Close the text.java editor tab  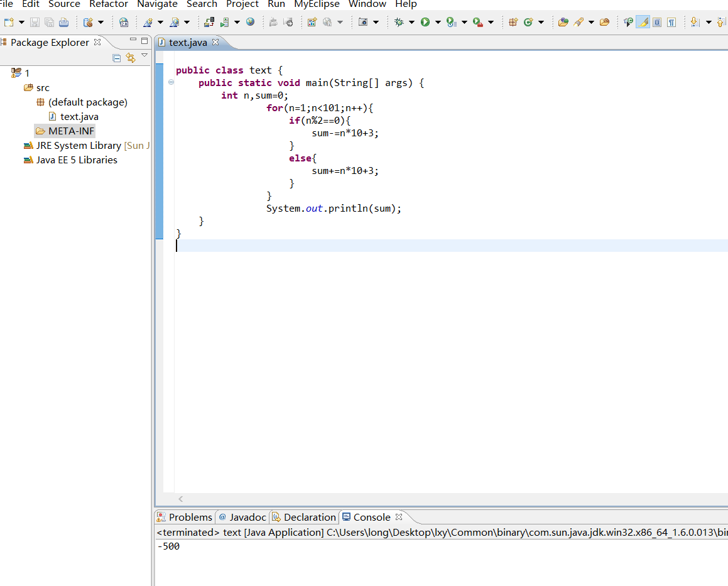(x=215, y=42)
